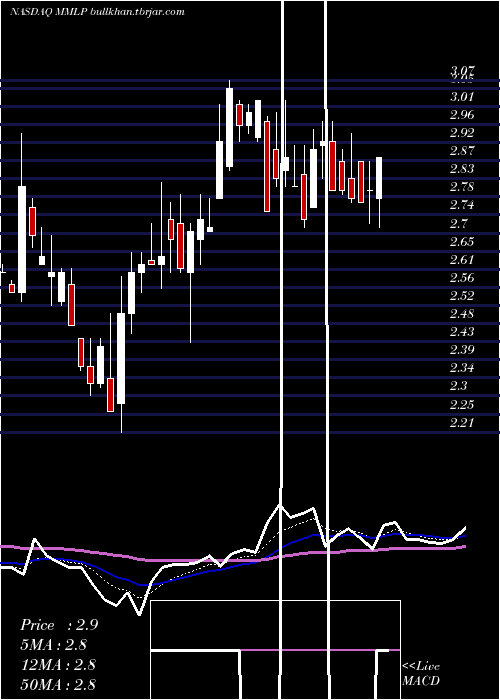Click the 2.25 price axis label
Viewport: 500px width, 700px height.
[x=462, y=404]
